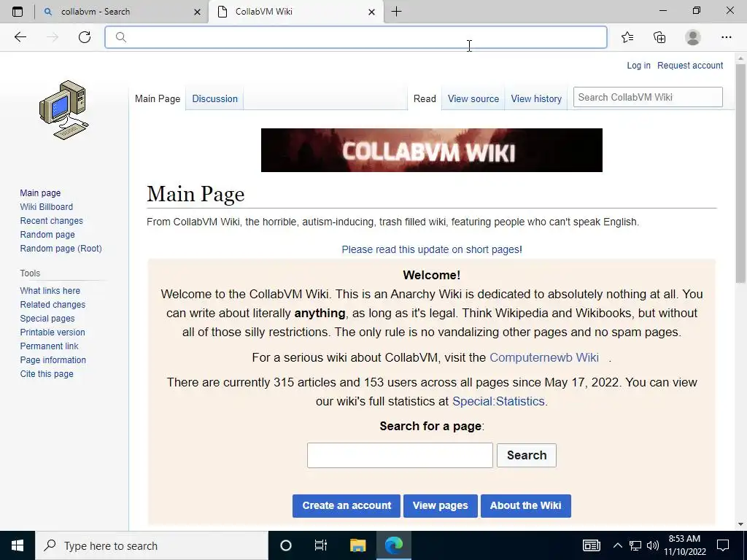
Task: Open the Favorites star icon
Action: tap(627, 37)
